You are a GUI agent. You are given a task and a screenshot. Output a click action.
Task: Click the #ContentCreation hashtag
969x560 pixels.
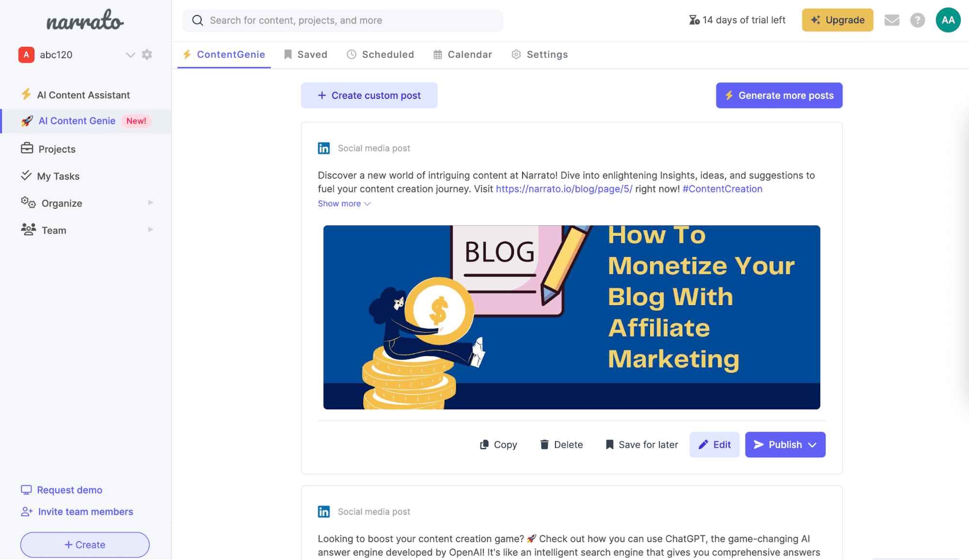722,189
